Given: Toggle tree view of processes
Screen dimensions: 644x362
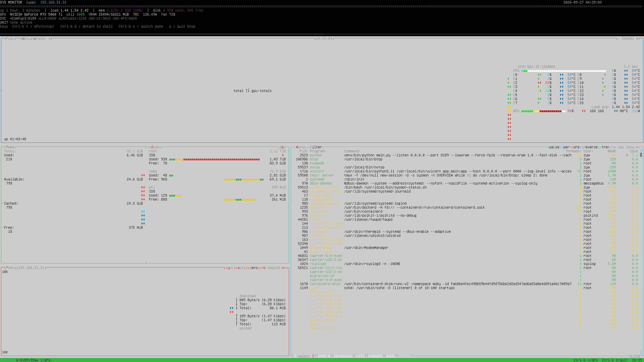Looking at the screenshot, I should (606, 147).
